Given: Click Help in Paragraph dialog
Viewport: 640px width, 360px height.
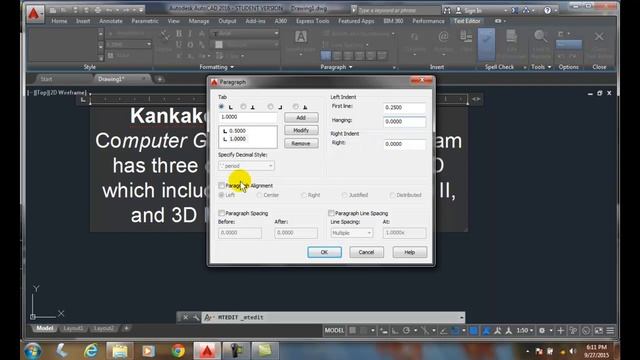Looking at the screenshot, I should click(410, 252).
